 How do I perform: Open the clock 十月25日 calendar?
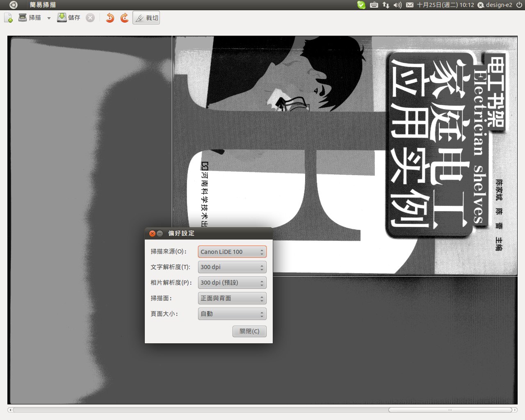point(445,5)
